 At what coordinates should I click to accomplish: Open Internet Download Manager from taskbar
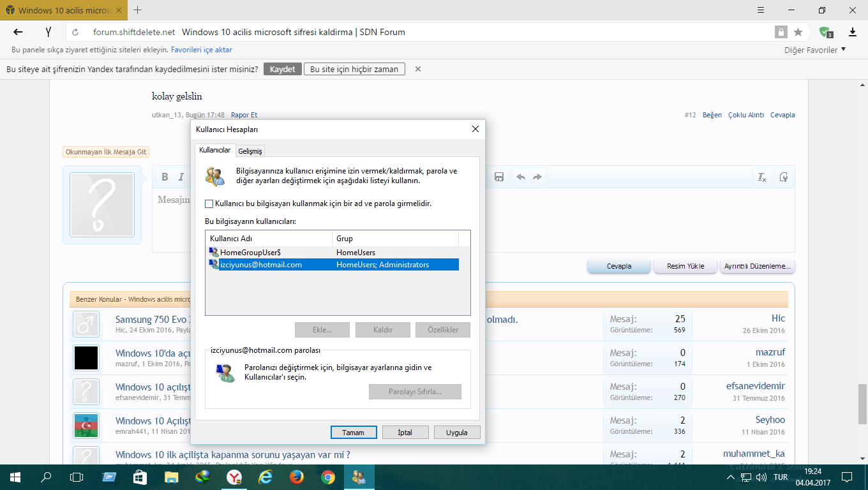pos(203,477)
